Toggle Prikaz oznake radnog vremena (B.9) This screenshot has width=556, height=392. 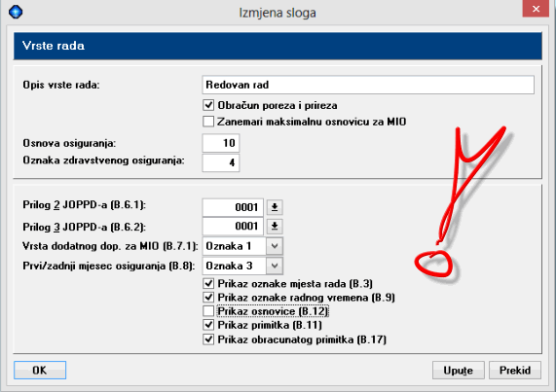208,297
